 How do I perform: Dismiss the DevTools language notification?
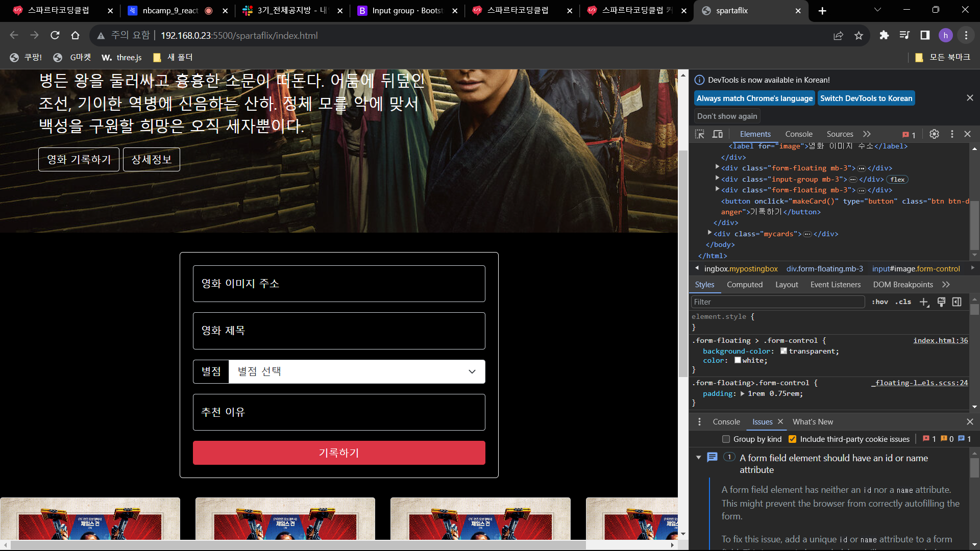(x=970, y=97)
